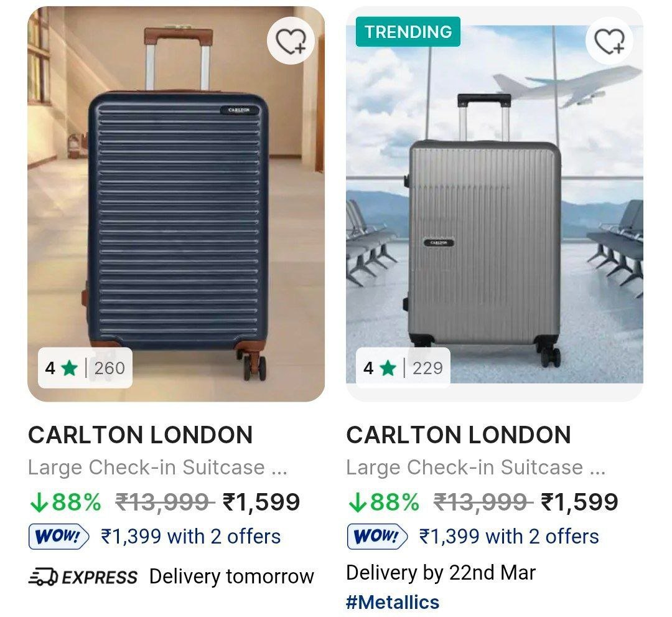Image resolution: width=672 pixels, height=617 pixels.
Task: Click the WOW! badge on the blue suitcase
Action: 55,535
